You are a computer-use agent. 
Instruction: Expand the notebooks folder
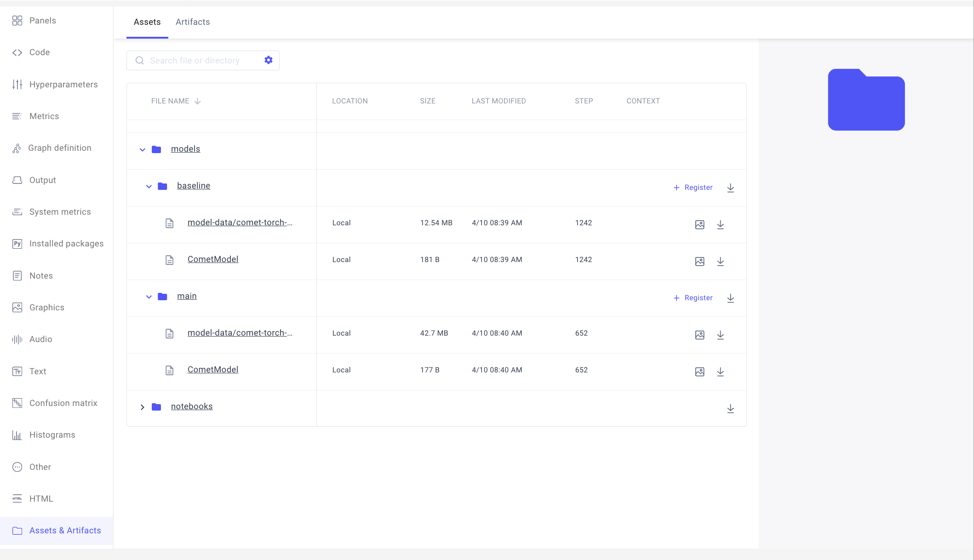point(143,407)
